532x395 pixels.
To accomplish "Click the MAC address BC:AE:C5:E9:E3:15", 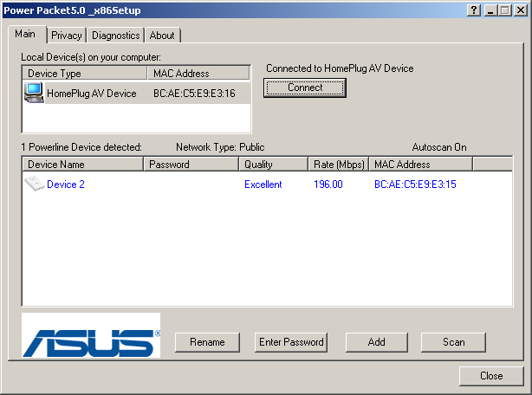I will tap(415, 185).
